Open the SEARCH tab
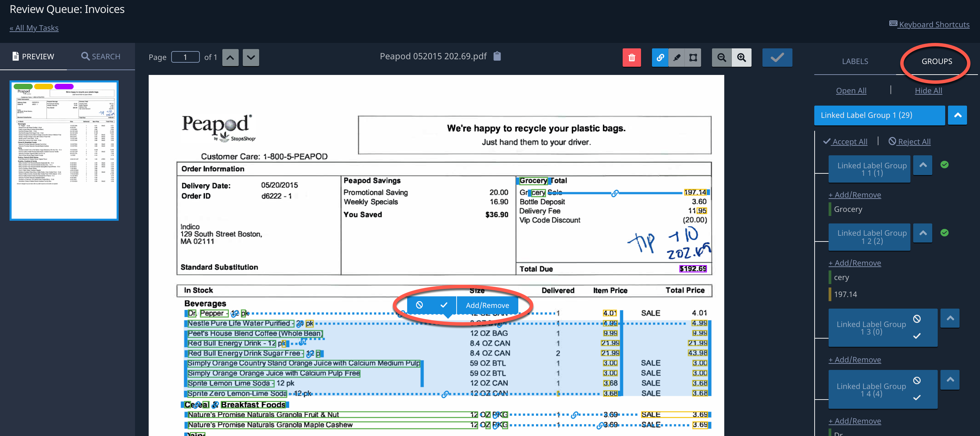Viewport: 980px width, 436px height. click(101, 57)
